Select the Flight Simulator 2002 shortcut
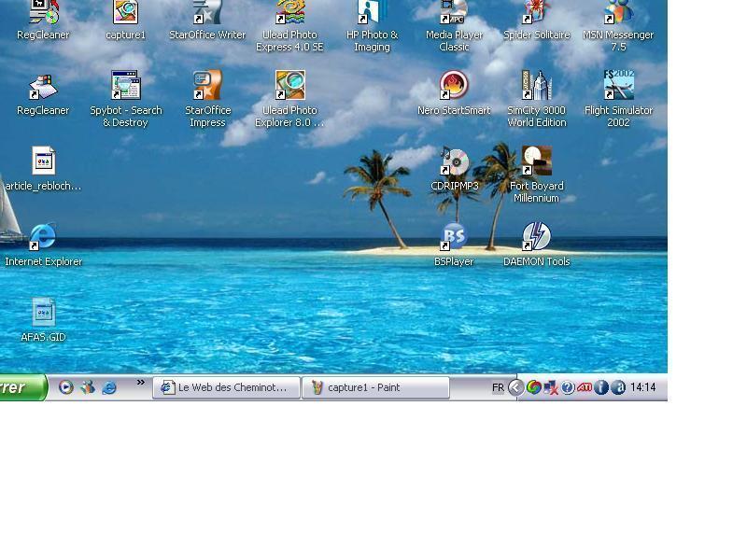747x560 pixels. [x=618, y=86]
